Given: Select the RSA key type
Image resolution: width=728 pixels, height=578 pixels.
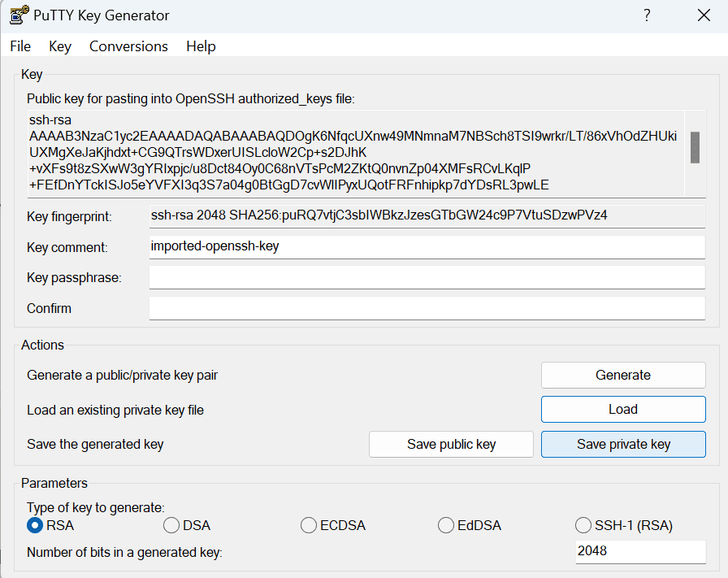Looking at the screenshot, I should coord(35,525).
